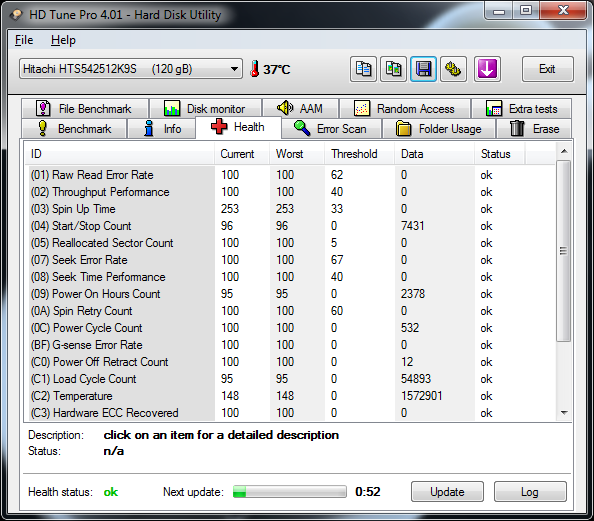Image resolution: width=594 pixels, height=521 pixels.
Task: Switch to the Disk monitor tab
Action: (205, 108)
